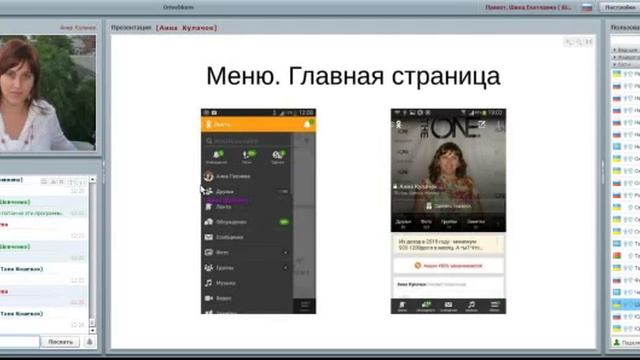Expand the arrow next to Фото in left phone
Image resolution: width=640 pixels, height=360 pixels.
(285, 253)
